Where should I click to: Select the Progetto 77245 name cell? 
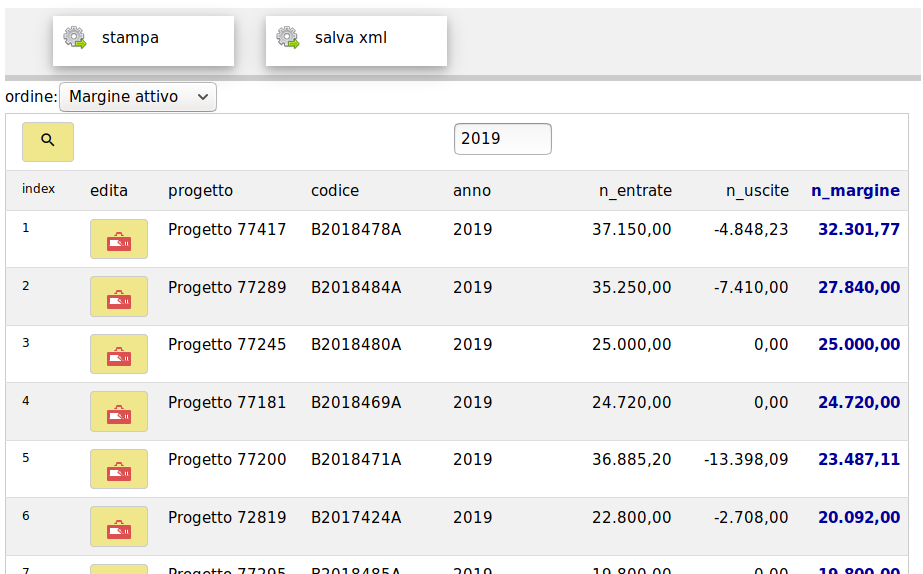pyautogui.click(x=227, y=344)
